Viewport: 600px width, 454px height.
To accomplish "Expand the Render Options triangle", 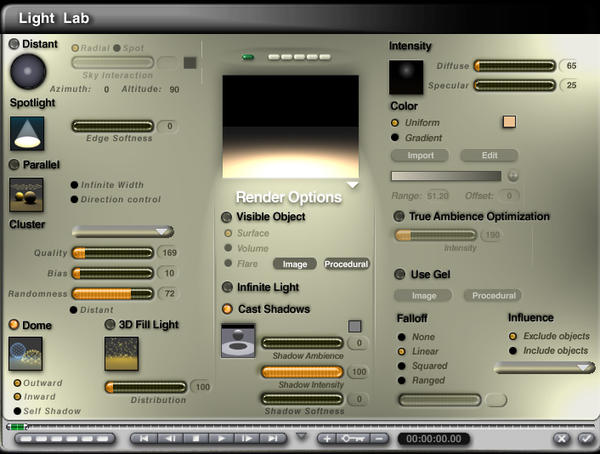I will (x=352, y=185).
